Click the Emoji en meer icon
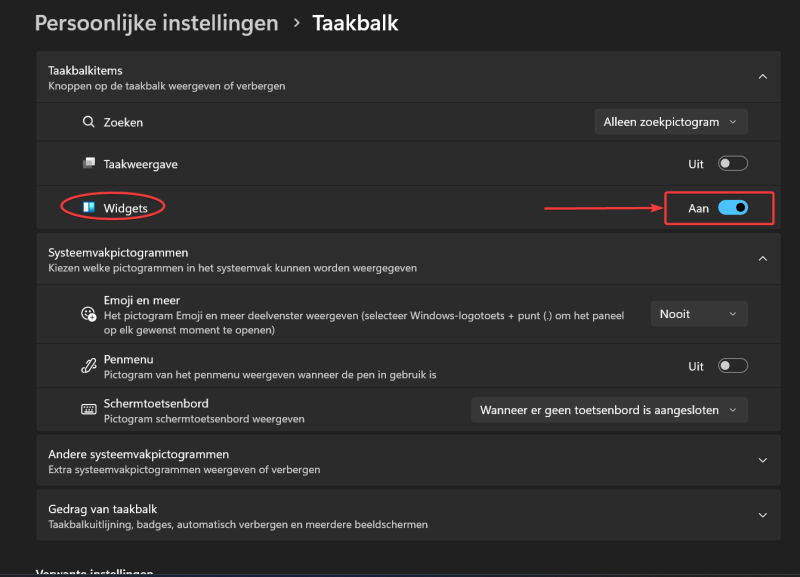Screen dimensions: 800x577 coord(88,314)
